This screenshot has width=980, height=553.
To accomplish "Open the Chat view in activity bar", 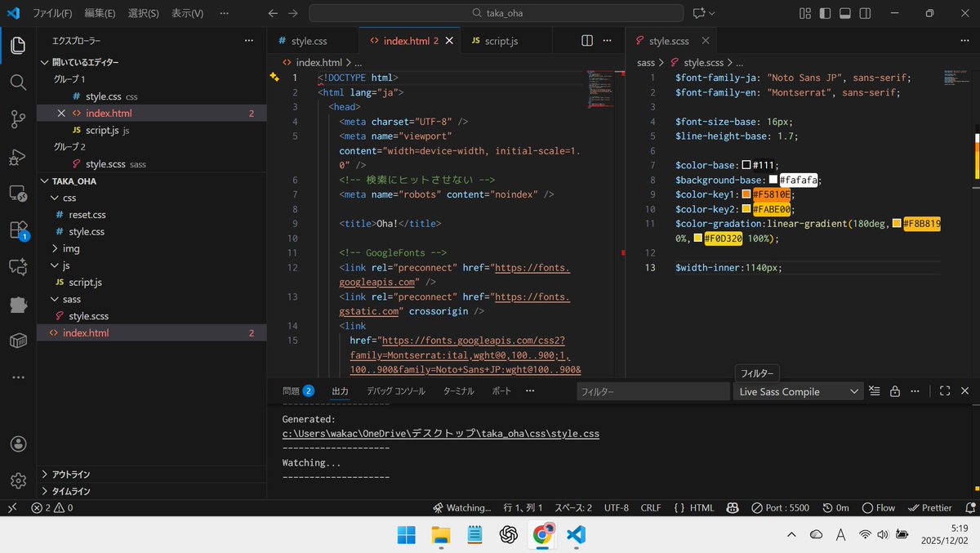I will click(18, 266).
